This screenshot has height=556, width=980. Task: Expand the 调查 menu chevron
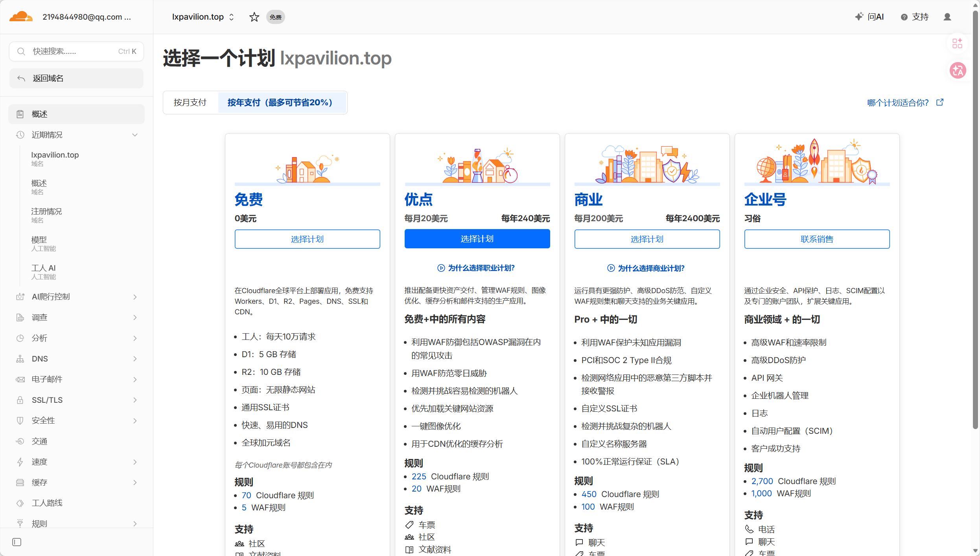135,317
